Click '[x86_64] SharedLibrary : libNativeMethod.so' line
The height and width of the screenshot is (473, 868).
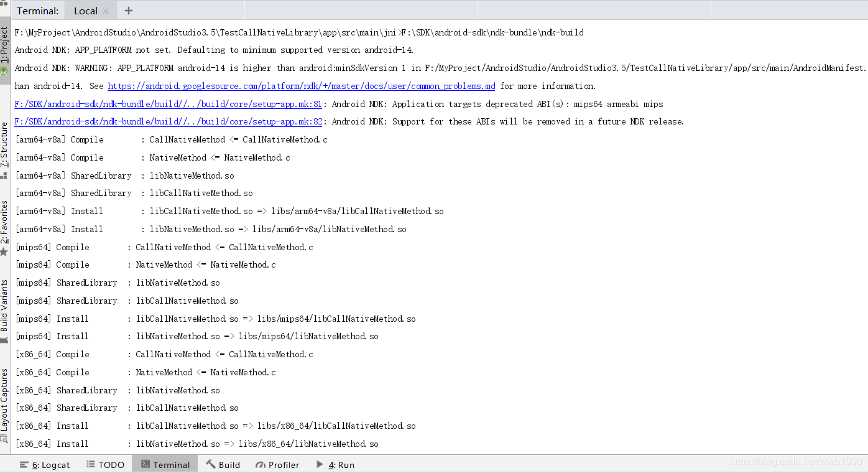coord(118,390)
